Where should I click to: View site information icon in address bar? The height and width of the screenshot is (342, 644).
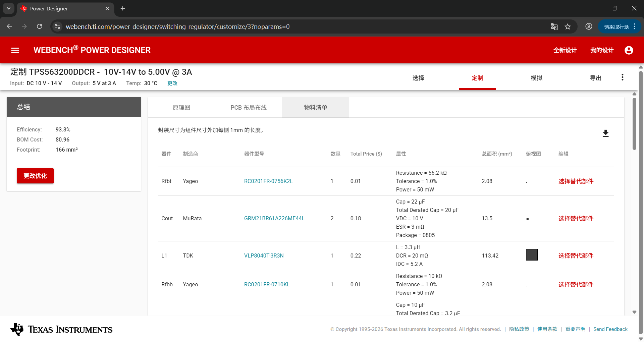[58, 26]
